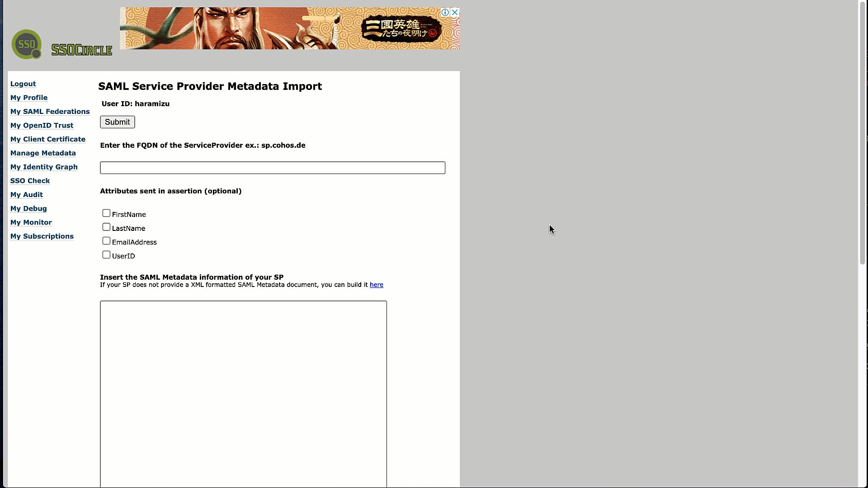Click the Submit button
Image resolution: width=868 pixels, height=488 pixels.
coord(118,122)
